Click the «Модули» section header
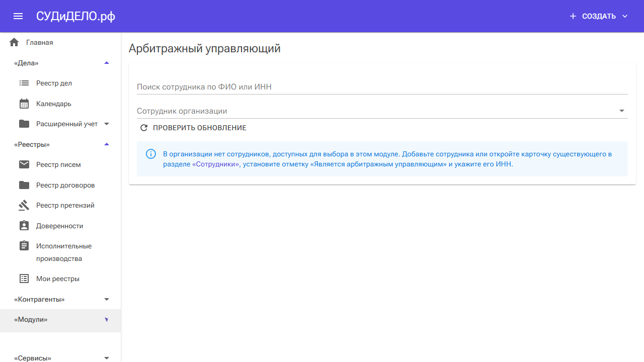 coord(60,320)
